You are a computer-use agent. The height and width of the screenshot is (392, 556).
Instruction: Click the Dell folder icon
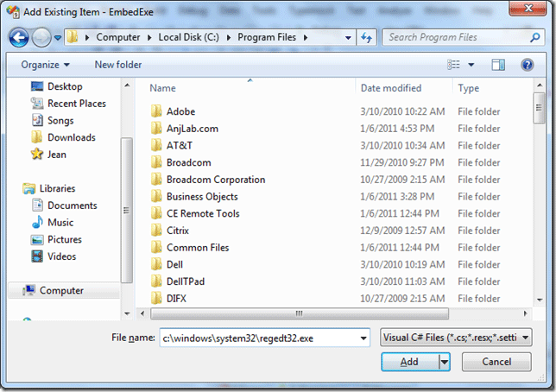[156, 265]
